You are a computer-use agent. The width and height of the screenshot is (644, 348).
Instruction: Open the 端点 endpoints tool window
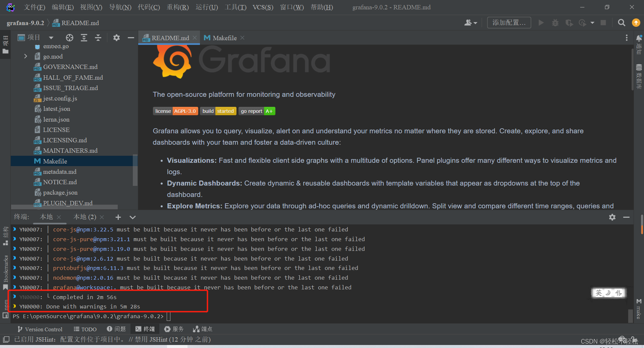(203, 329)
